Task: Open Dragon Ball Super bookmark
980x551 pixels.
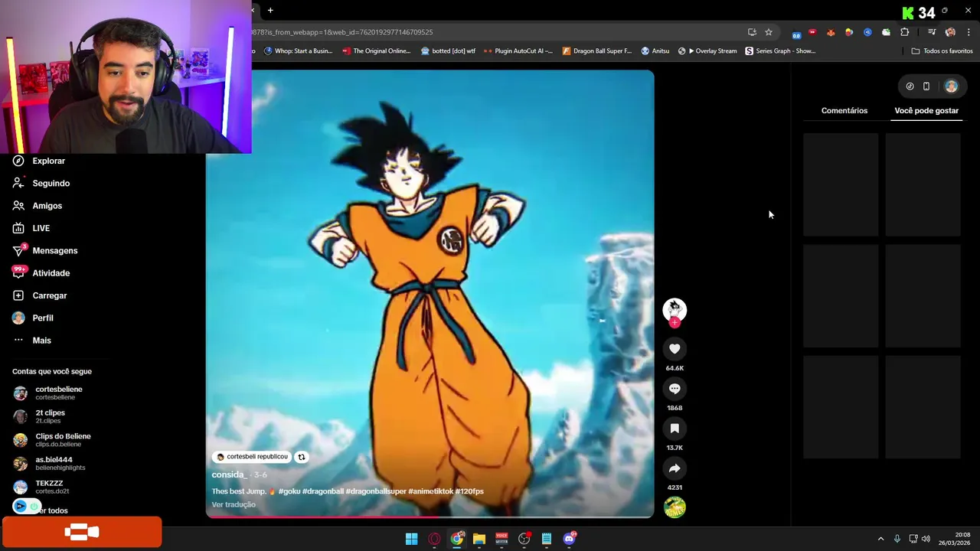Action: 597,51
